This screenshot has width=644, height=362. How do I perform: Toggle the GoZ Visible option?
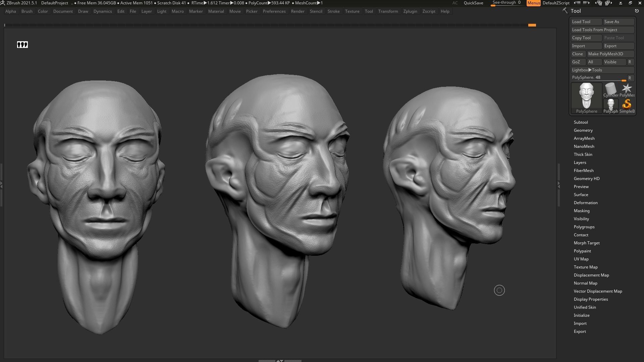(x=614, y=62)
